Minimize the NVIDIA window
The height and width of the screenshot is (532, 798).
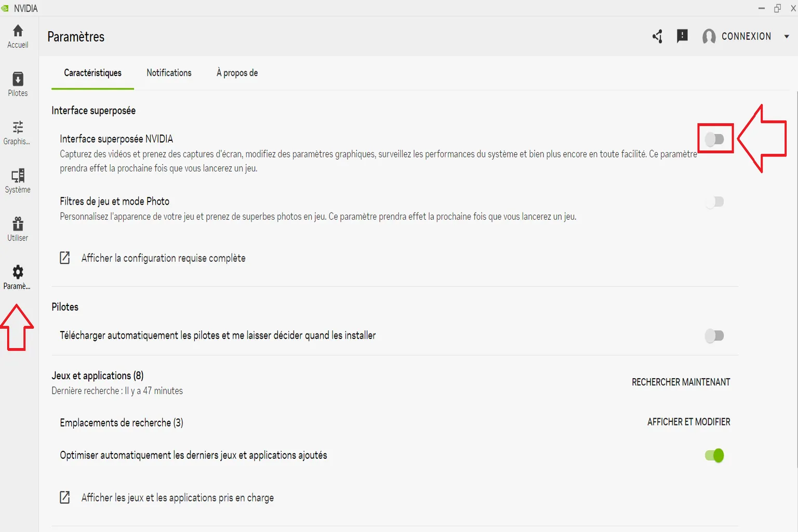(x=762, y=8)
